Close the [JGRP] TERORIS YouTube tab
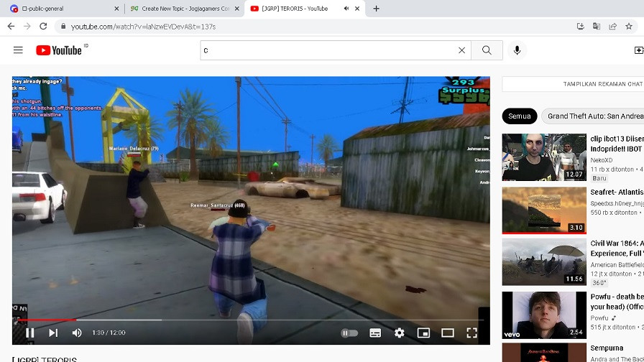 (357, 9)
